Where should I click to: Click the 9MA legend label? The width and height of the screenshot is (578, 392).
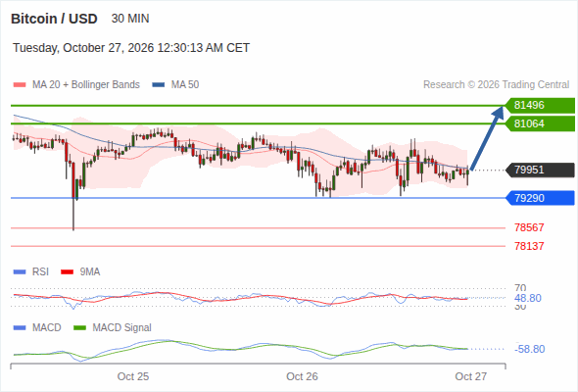click(90, 271)
